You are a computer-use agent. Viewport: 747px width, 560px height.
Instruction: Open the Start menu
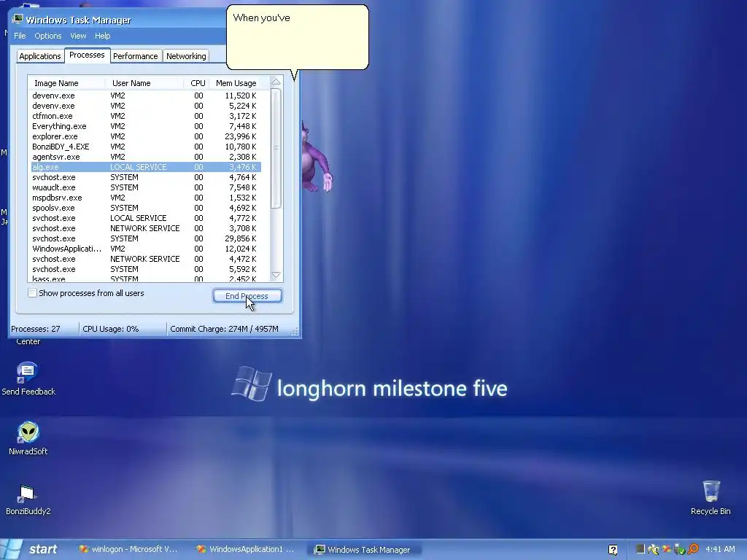pos(31,549)
